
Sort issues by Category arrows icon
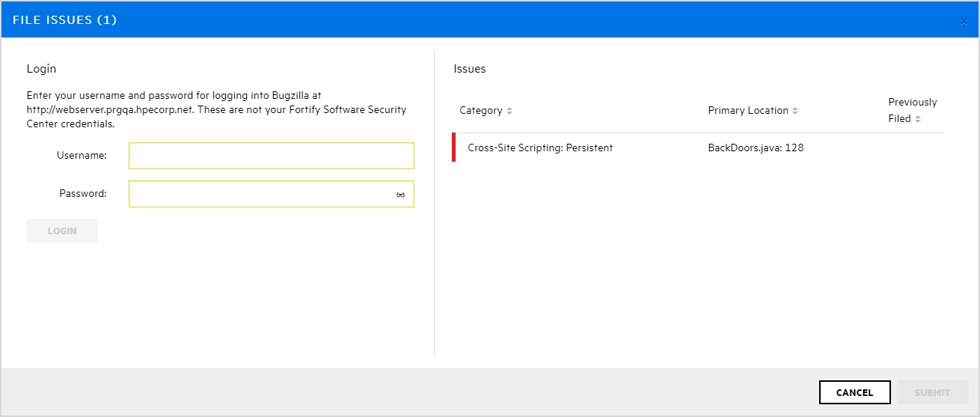click(x=509, y=111)
